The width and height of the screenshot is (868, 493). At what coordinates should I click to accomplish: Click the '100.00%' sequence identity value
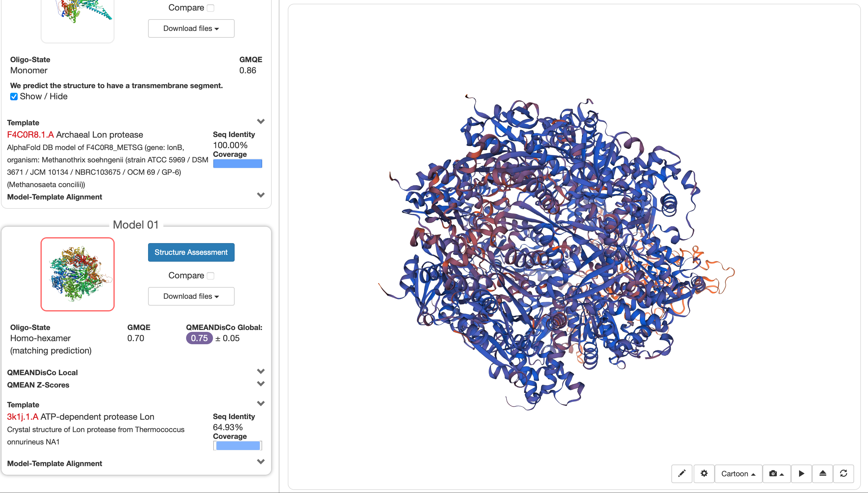coord(230,145)
